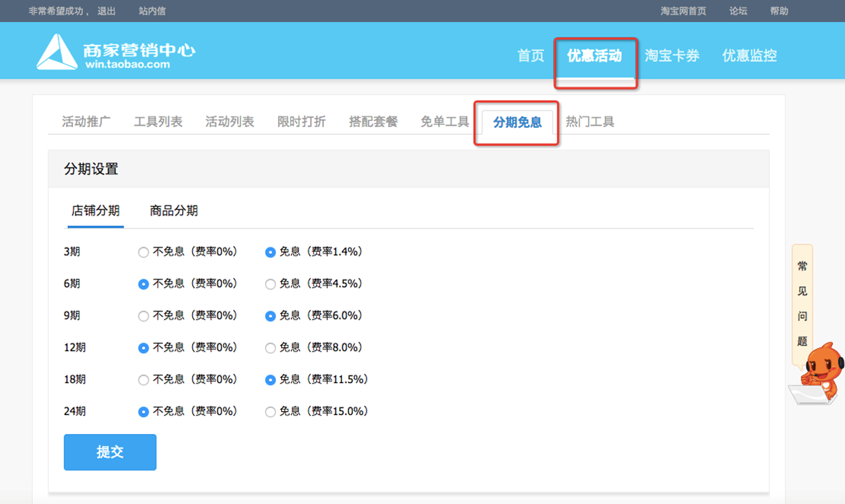Open the 搭配套餐 tab

coord(373,122)
